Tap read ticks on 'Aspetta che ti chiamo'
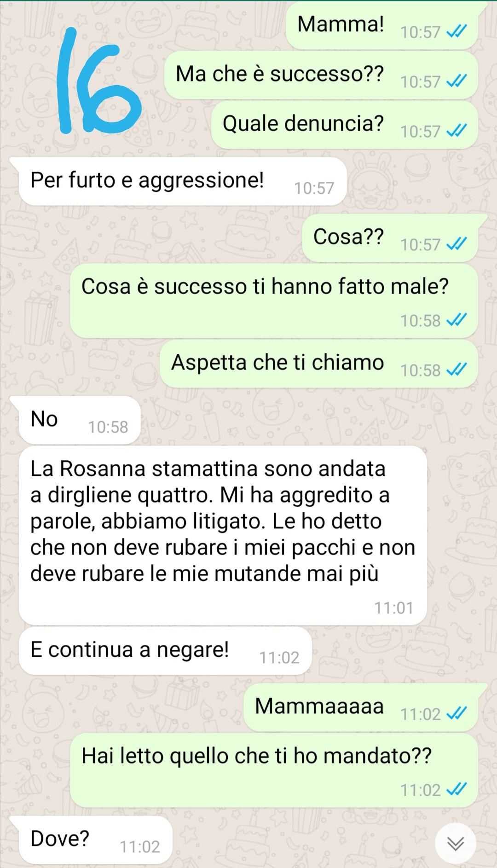497x868 pixels. pyautogui.click(x=457, y=370)
